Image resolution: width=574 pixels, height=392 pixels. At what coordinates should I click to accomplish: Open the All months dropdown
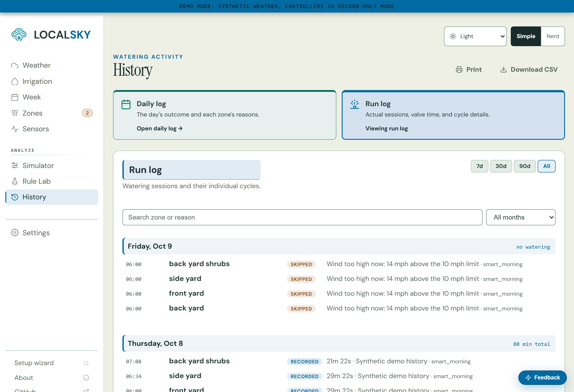pyautogui.click(x=521, y=217)
